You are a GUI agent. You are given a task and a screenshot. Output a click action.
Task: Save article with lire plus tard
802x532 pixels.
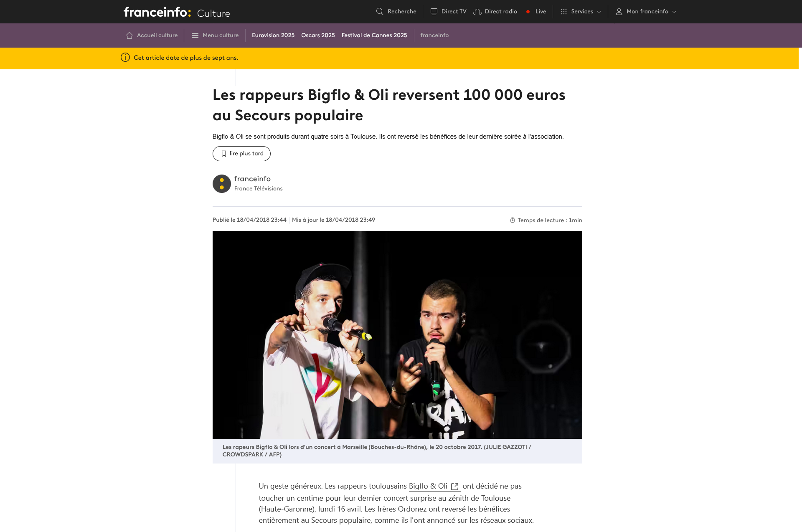[241, 154]
